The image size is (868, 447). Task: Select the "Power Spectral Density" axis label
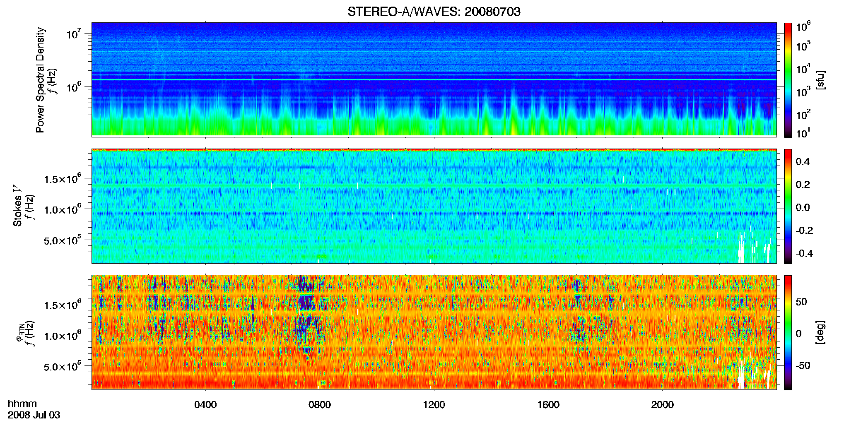point(40,80)
